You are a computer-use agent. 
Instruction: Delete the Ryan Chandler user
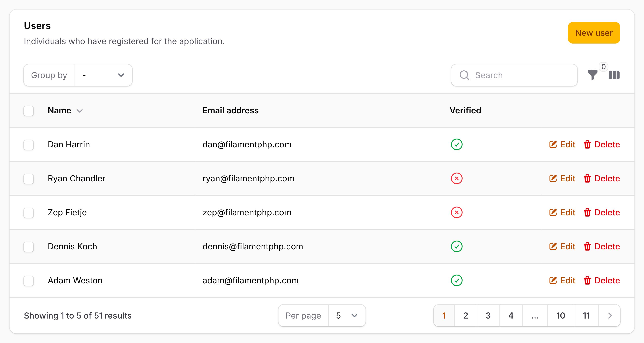point(602,178)
